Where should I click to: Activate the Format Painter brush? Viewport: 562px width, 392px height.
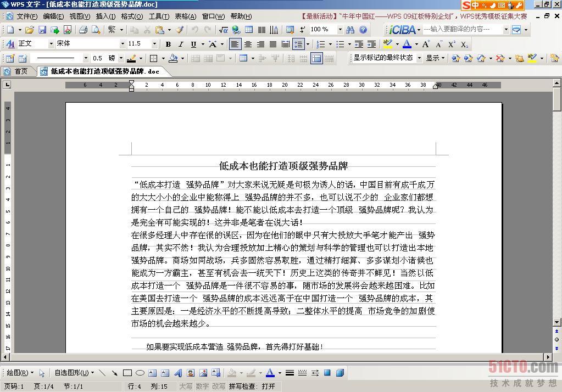pyautogui.click(x=180, y=30)
